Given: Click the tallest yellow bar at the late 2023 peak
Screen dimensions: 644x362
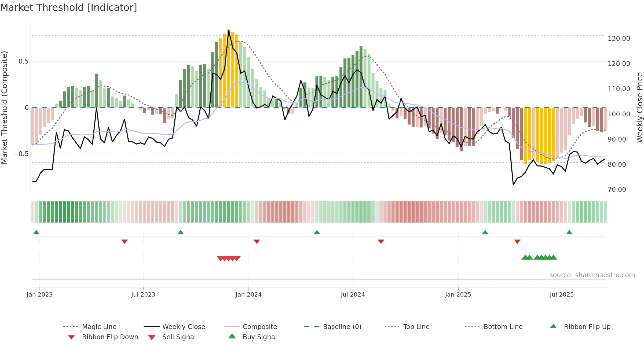Looking at the screenshot, I should click(x=229, y=68).
